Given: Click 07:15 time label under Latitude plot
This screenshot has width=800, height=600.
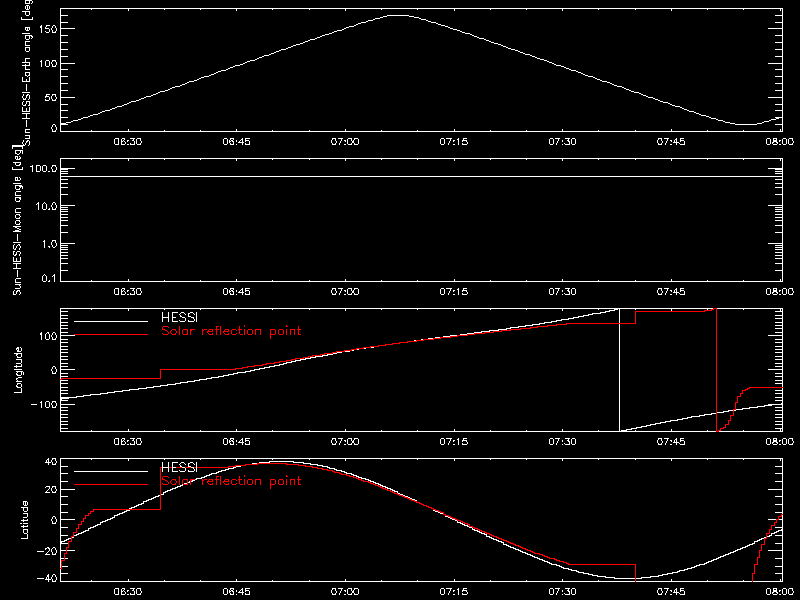Looking at the screenshot, I should 454,592.
